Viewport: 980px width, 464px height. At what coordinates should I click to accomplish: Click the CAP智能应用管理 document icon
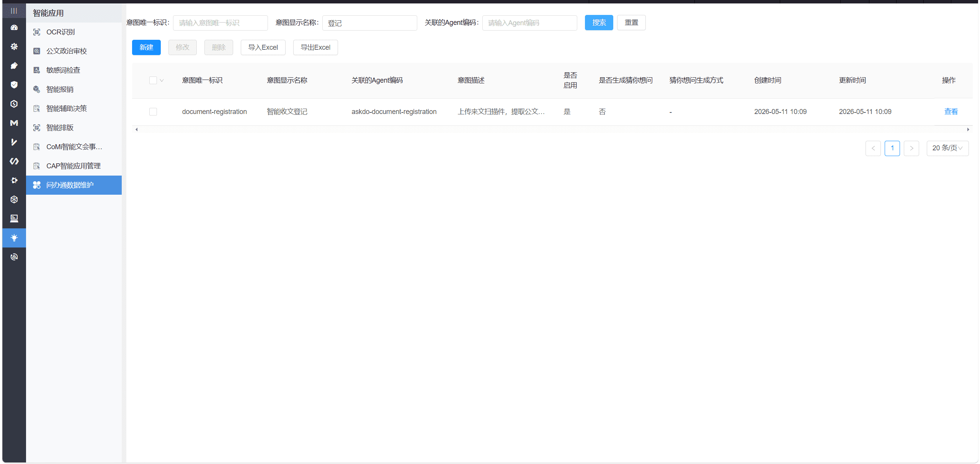click(37, 166)
